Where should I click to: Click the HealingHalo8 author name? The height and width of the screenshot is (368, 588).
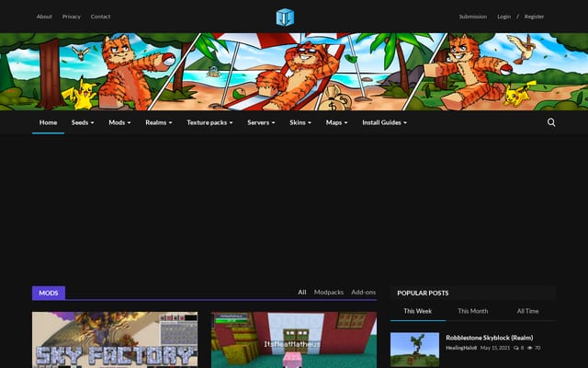click(461, 348)
